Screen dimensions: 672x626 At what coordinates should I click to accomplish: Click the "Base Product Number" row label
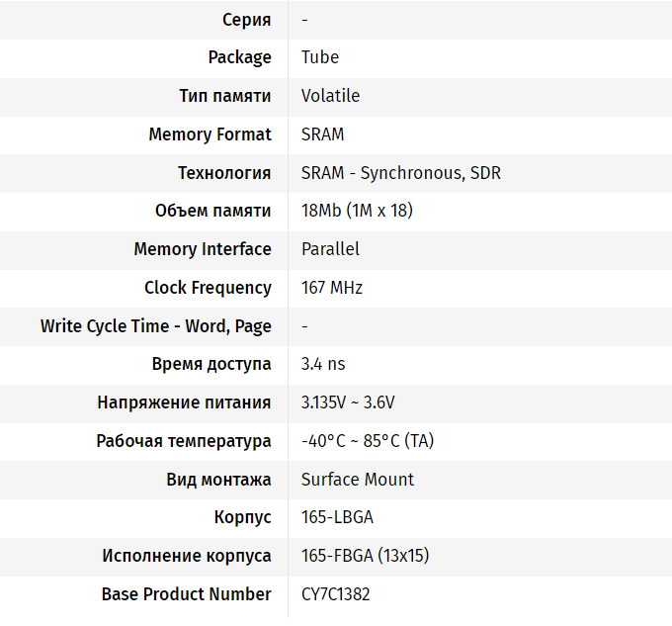[186, 594]
